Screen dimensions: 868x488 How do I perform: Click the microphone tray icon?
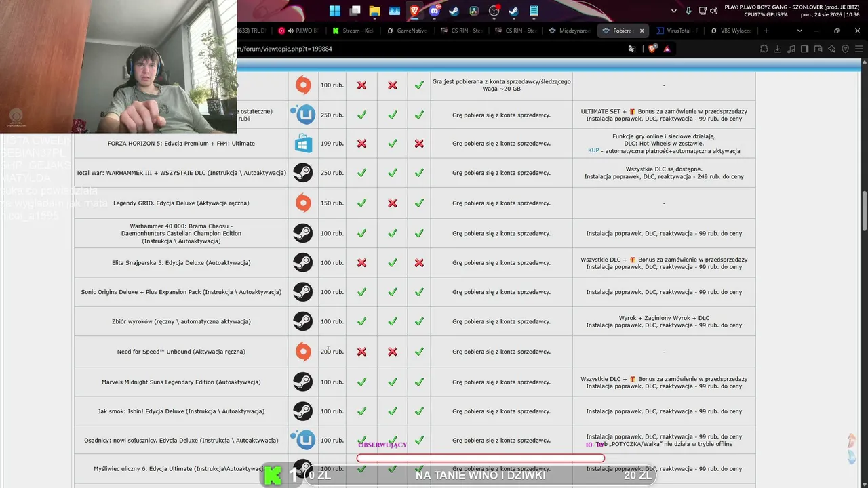point(688,11)
